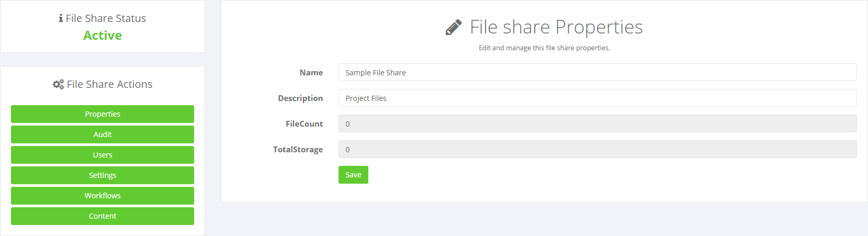Image resolution: width=868 pixels, height=236 pixels.
Task: Focus the Description input field
Action: (x=598, y=98)
